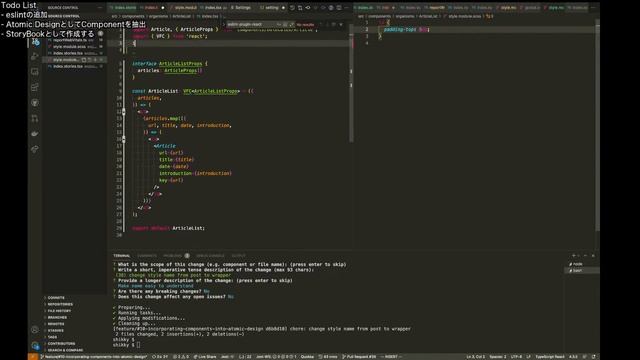640x360 pixels.
Task: Click Ln 3, Col 1 in the status bar
Action: pos(475,357)
